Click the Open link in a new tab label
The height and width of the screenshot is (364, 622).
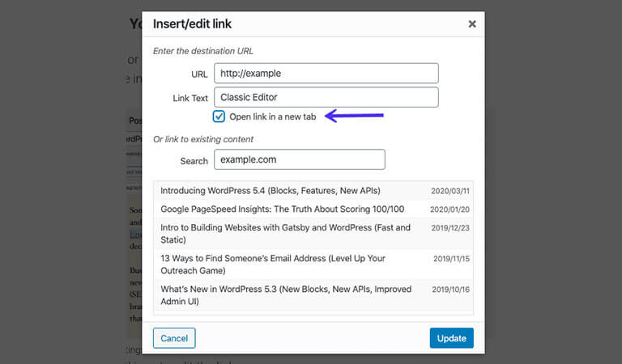coord(272,116)
